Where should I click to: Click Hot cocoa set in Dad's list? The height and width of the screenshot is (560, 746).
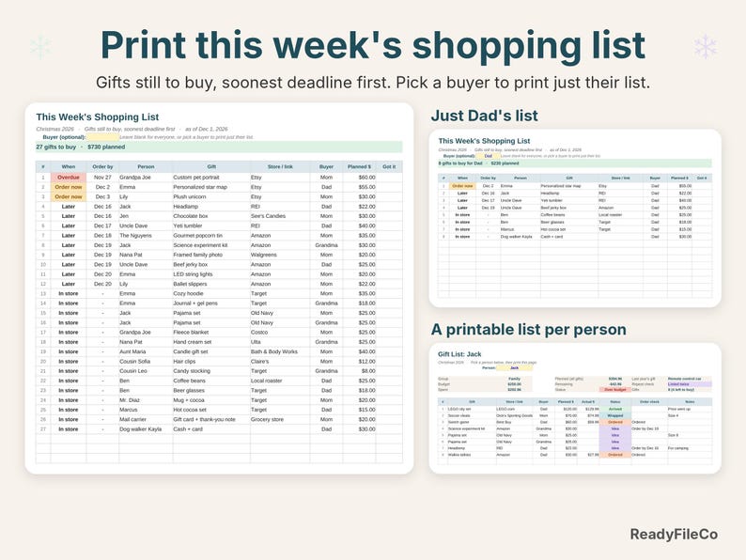point(569,229)
